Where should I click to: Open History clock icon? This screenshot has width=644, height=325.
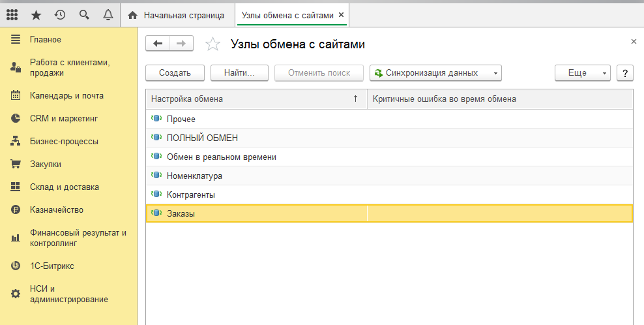pyautogui.click(x=60, y=15)
